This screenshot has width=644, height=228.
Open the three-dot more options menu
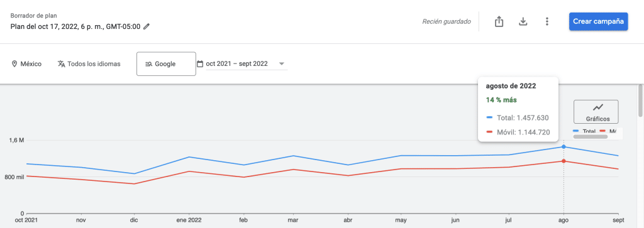pos(547,21)
